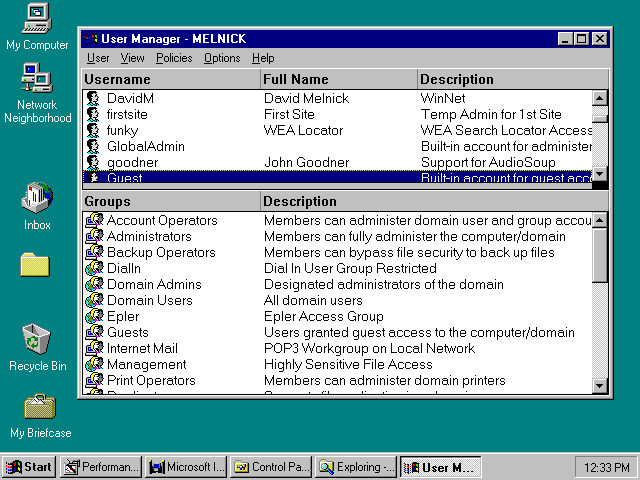Click the groups list scrollbar thumb
This screenshot has width=640, height=480.
599,255
